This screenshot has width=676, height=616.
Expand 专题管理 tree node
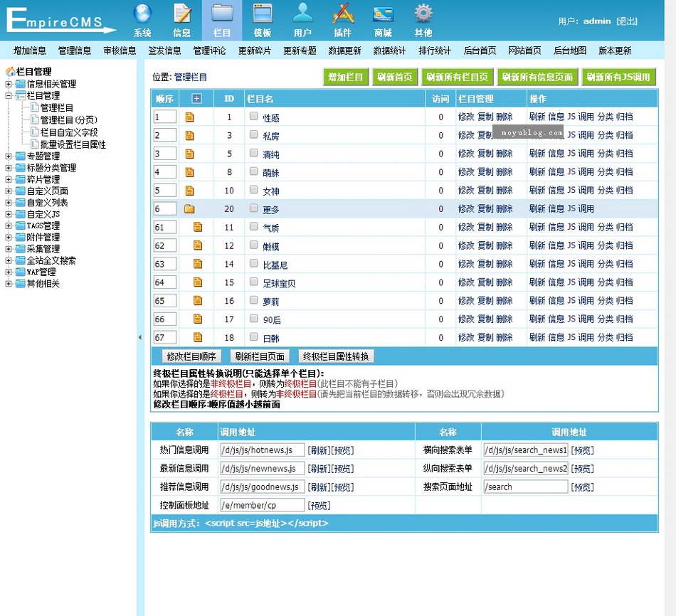point(9,156)
